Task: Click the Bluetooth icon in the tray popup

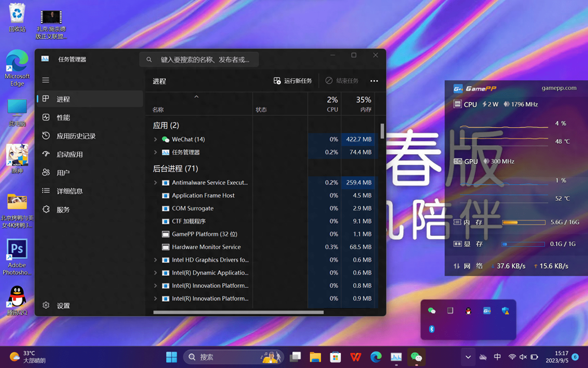Action: tap(432, 329)
